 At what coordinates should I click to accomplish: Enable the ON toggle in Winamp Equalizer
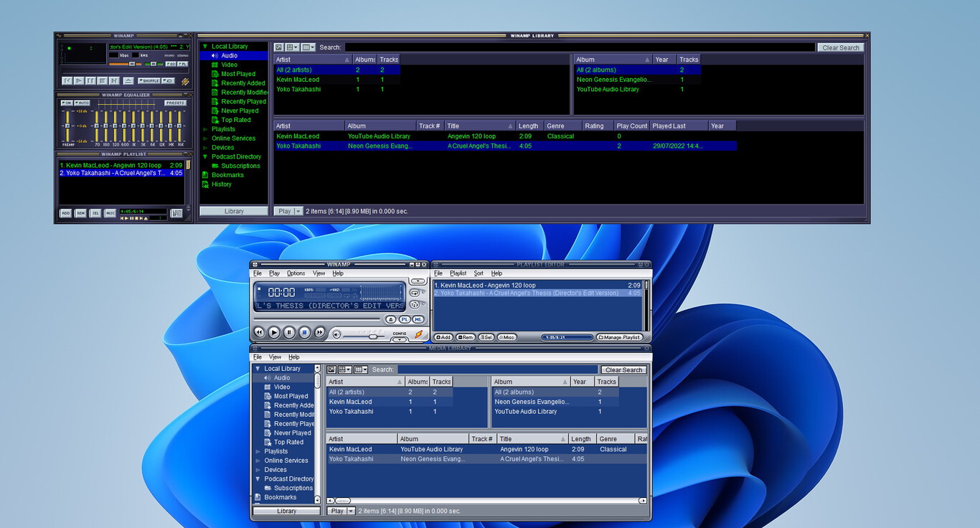pyautogui.click(x=68, y=101)
